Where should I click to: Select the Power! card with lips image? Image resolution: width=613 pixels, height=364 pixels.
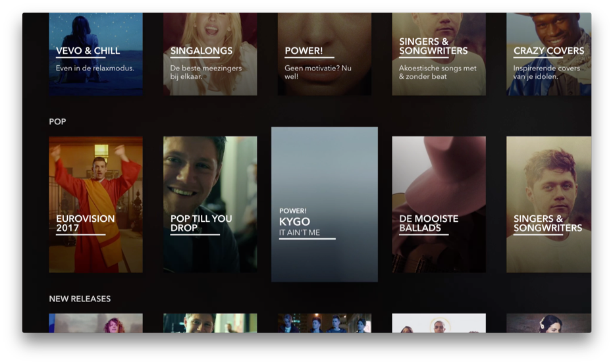[325, 54]
